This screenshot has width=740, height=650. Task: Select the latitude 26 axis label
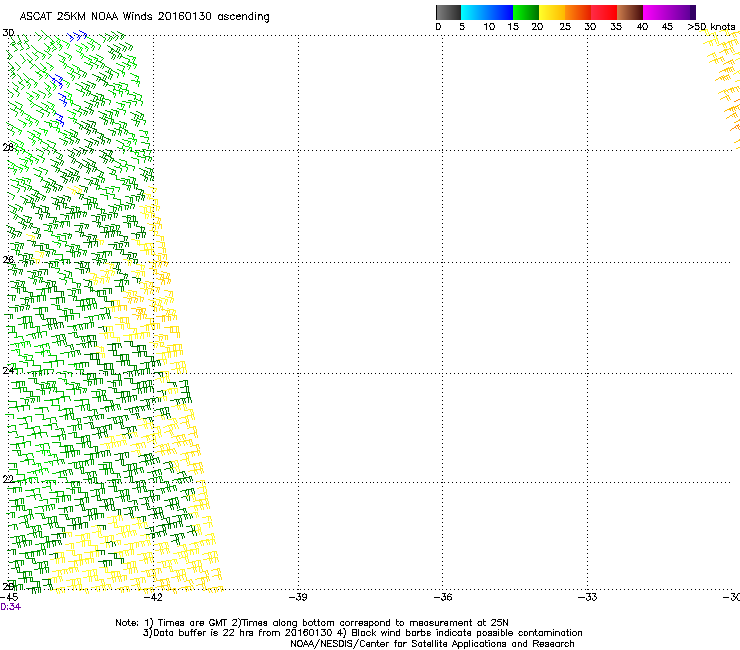click(8, 260)
